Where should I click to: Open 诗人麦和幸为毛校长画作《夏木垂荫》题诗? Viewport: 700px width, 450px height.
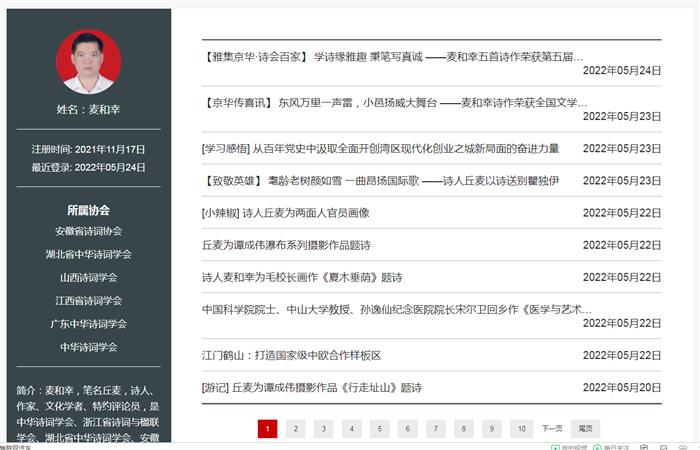(x=302, y=277)
